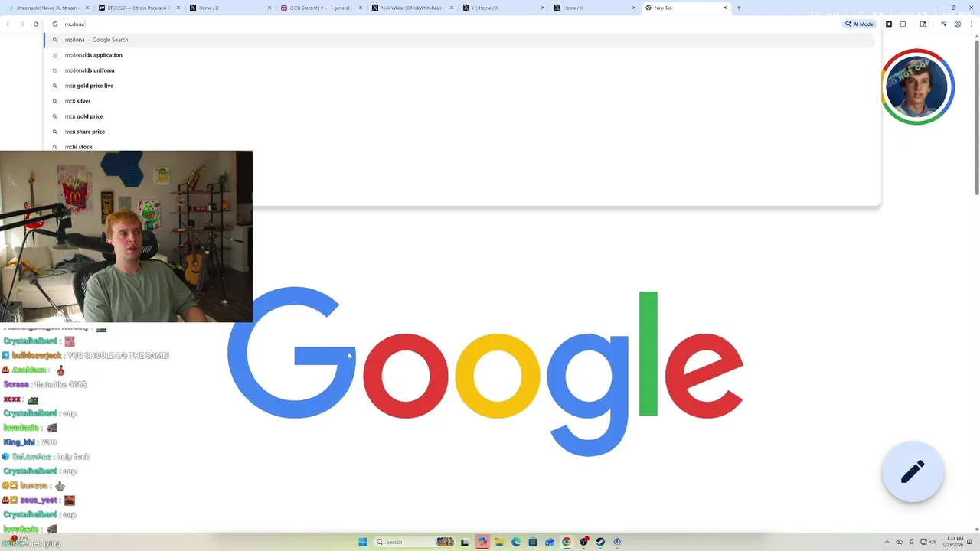Reload the current page

pyautogui.click(x=35, y=24)
